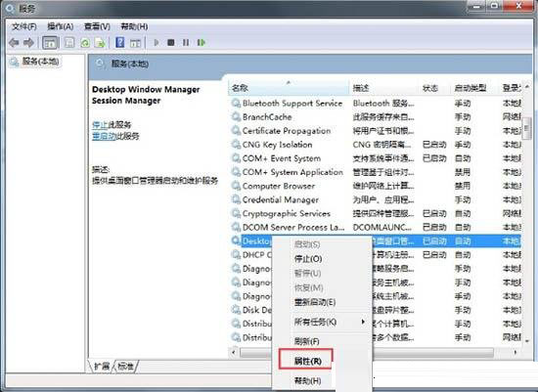
Task: Sort by the 名称 column header
Action: [x=289, y=88]
